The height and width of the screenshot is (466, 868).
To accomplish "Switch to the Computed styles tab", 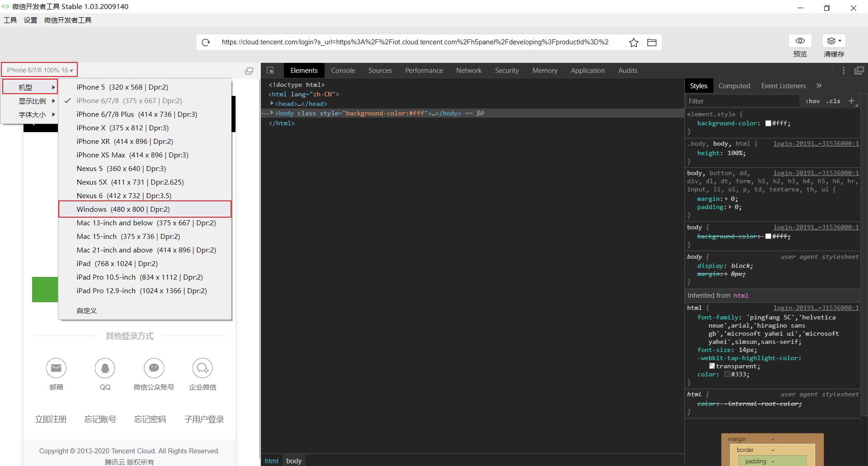I will 734,86.
